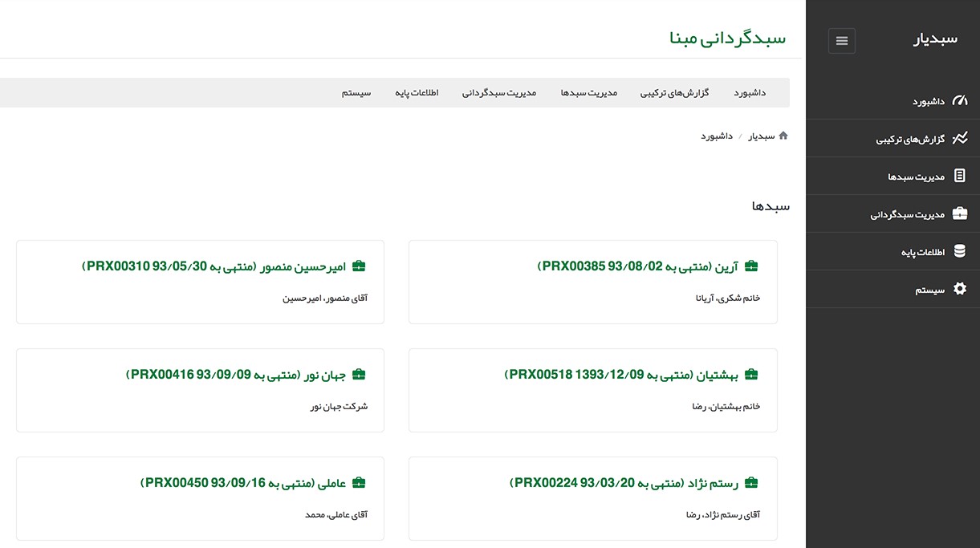
Task: Click briefcase icon on امیرحسین منصور card
Action: [x=359, y=266]
